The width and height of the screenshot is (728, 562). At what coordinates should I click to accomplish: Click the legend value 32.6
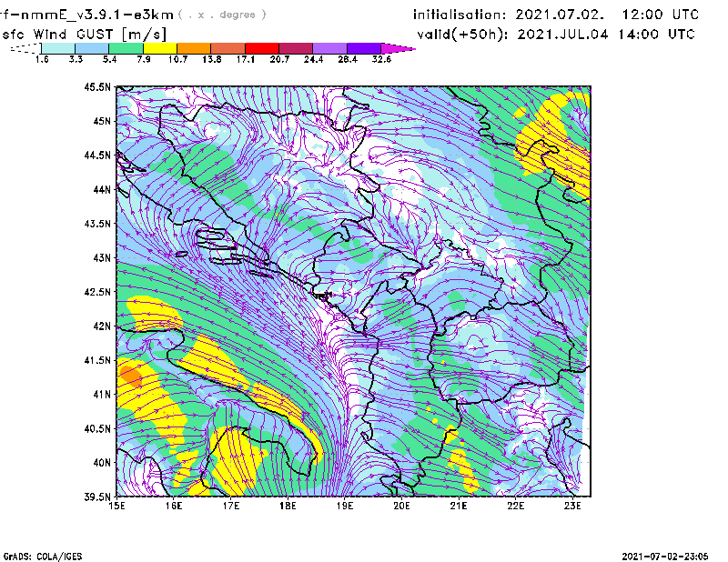coord(381,59)
